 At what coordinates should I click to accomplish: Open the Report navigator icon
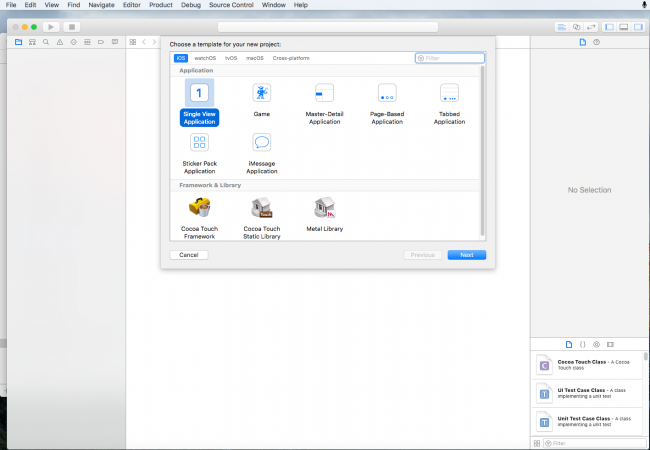pyautogui.click(x=115, y=42)
